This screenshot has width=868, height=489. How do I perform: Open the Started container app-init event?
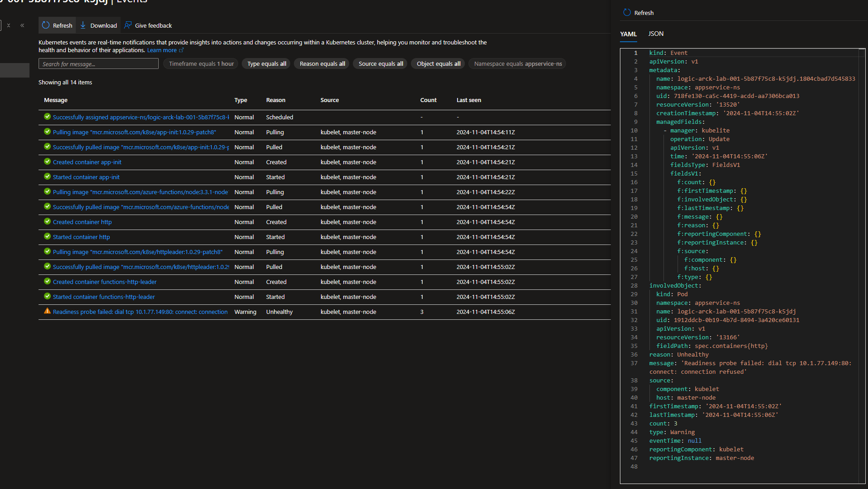(86, 177)
